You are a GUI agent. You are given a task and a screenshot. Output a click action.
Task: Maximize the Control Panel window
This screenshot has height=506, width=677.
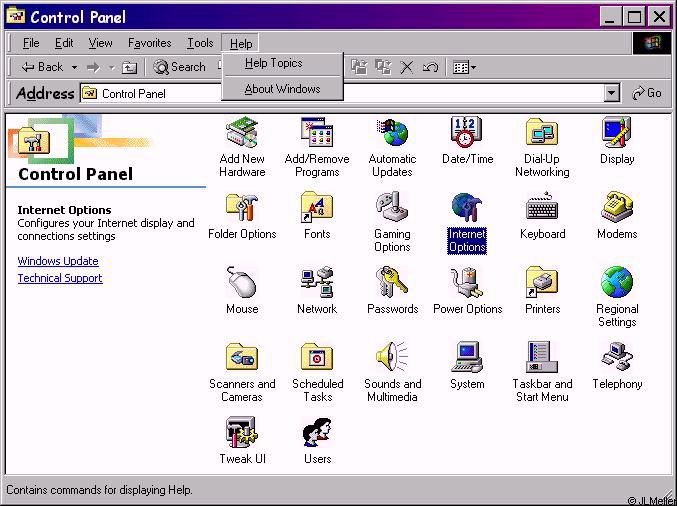pos(634,17)
